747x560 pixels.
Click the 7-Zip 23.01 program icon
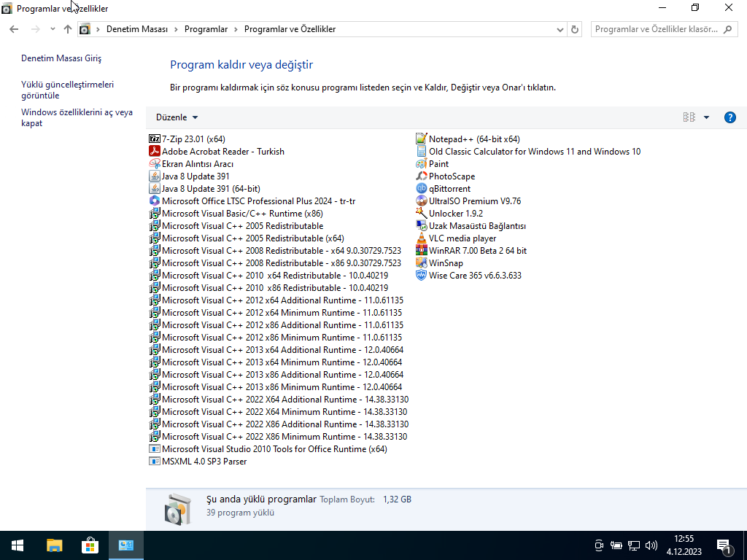pyautogui.click(x=155, y=139)
